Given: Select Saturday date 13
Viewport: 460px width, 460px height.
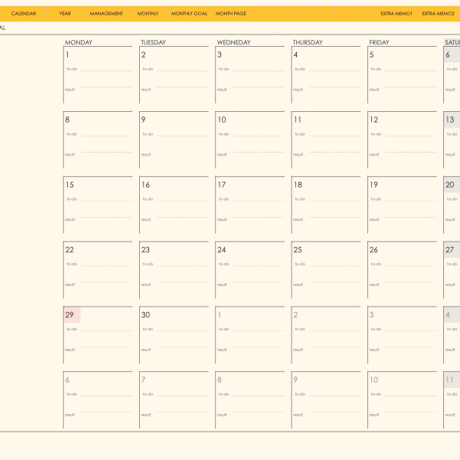Looking at the screenshot, I should [450, 120].
